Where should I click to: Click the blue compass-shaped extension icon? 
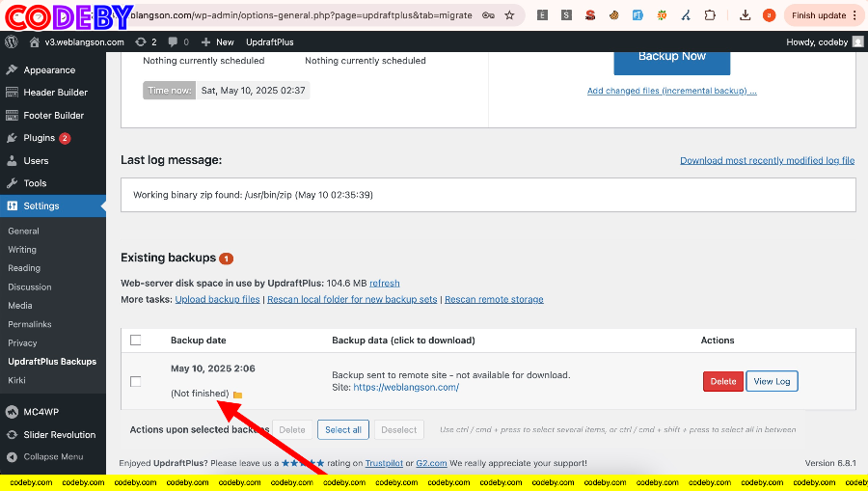tap(686, 15)
